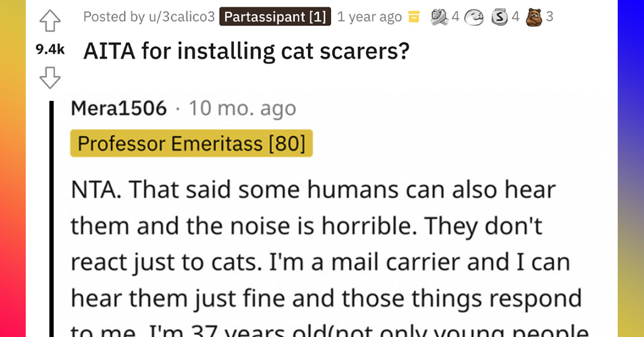Click the Wholesome Seal of Approval award
This screenshot has height=337, width=644.
[474, 17]
